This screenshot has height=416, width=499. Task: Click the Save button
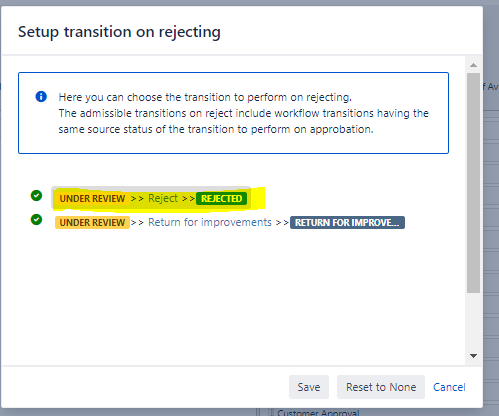[309, 387]
